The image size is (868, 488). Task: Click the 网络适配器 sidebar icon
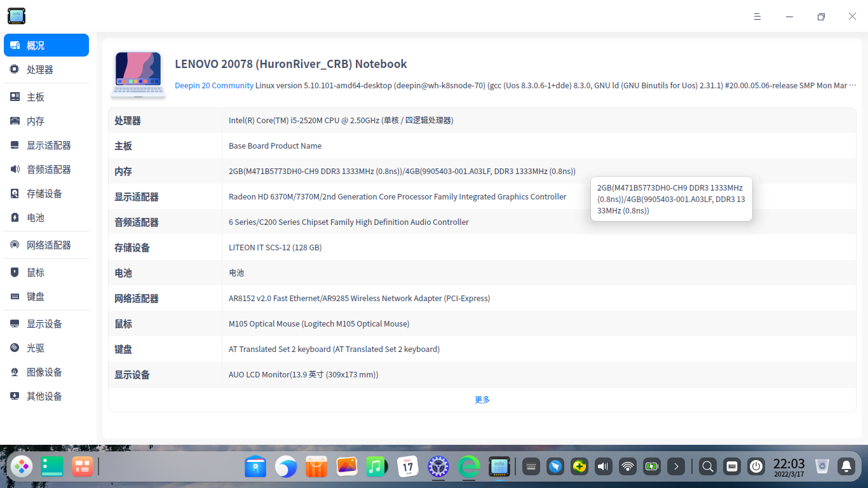pos(15,245)
